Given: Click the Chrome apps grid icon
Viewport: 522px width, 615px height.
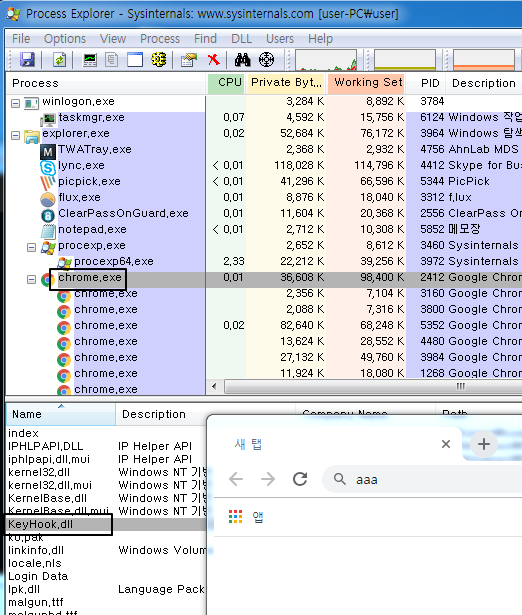Looking at the screenshot, I should point(235,517).
